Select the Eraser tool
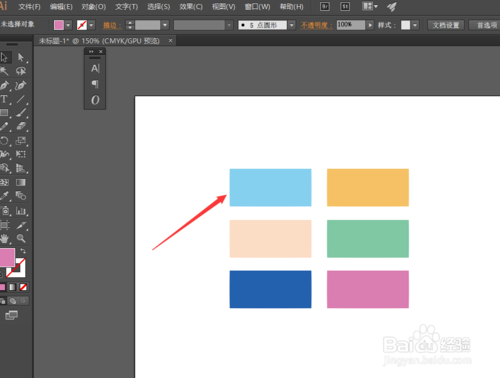The height and width of the screenshot is (378, 500). (21, 126)
